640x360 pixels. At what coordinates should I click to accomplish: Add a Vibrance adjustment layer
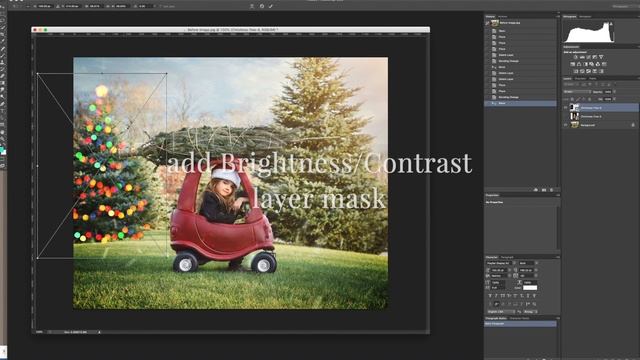coord(601,57)
